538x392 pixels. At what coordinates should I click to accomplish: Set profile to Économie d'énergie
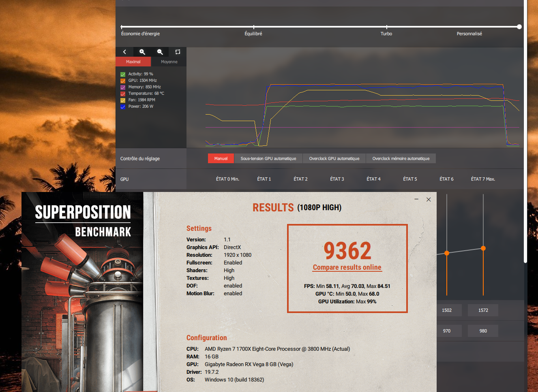click(x=140, y=34)
